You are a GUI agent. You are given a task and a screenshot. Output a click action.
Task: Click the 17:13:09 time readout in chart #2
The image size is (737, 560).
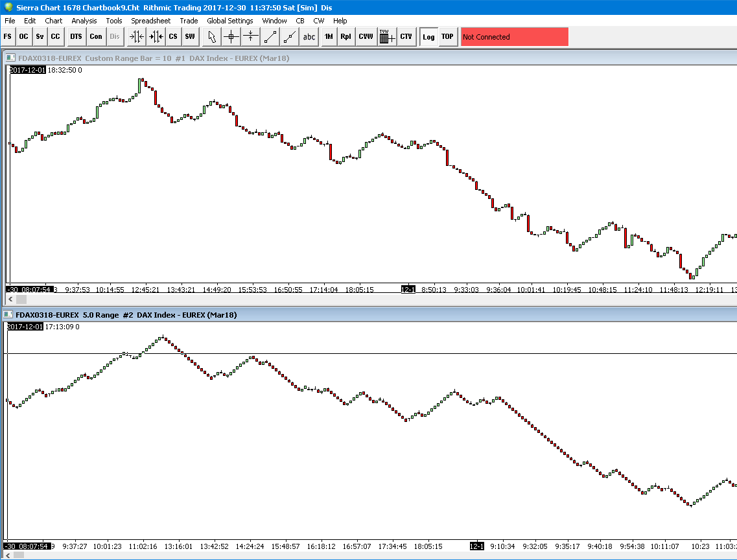click(x=59, y=327)
